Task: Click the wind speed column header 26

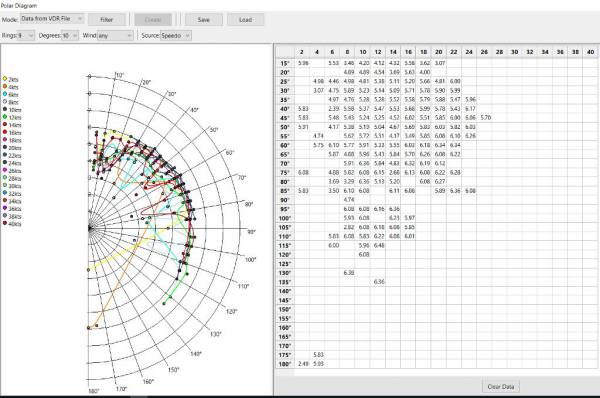Action: [x=484, y=52]
